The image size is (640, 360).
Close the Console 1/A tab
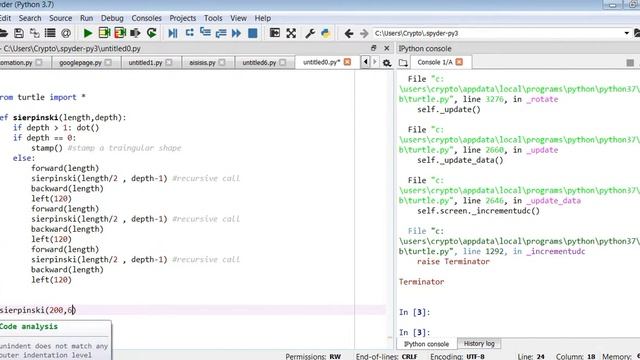tap(459, 62)
